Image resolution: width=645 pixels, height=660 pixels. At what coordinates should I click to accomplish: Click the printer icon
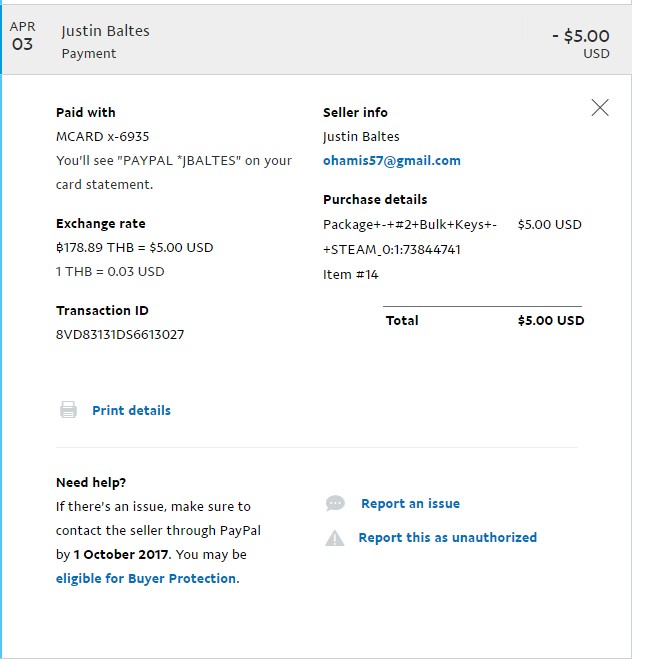(68, 410)
